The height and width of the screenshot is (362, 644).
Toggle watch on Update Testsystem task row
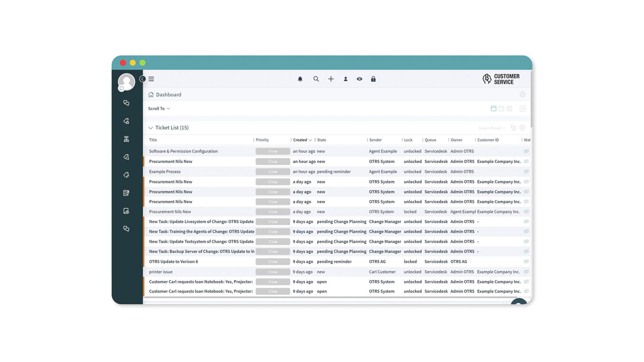pos(526,242)
